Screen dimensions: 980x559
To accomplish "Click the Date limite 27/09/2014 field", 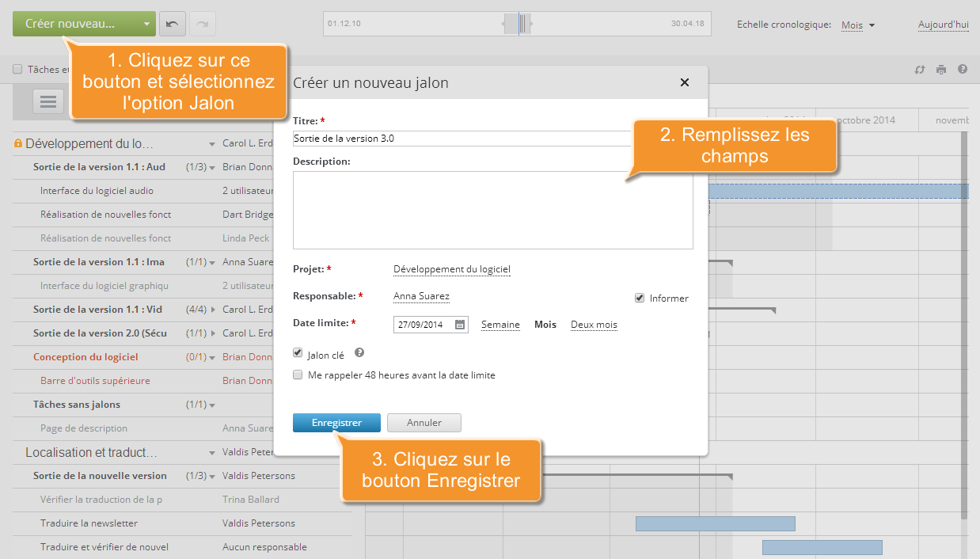I will [431, 325].
